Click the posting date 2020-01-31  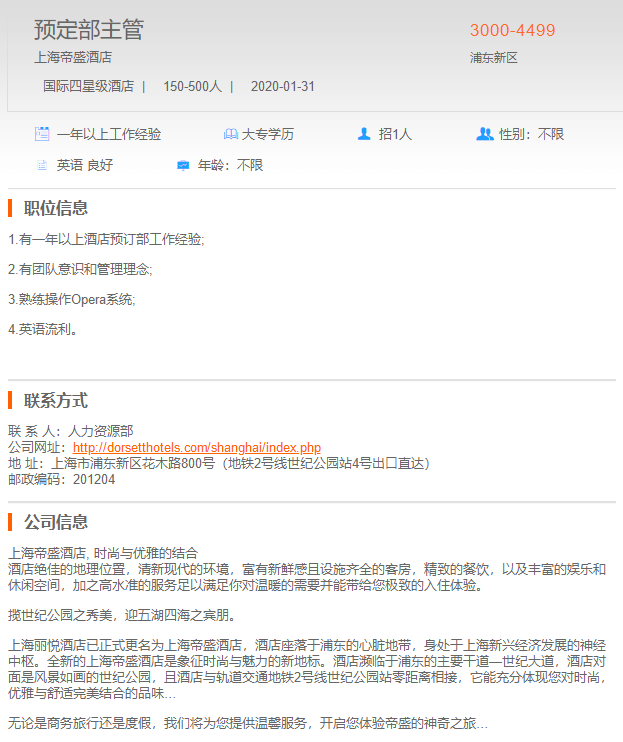[282, 86]
